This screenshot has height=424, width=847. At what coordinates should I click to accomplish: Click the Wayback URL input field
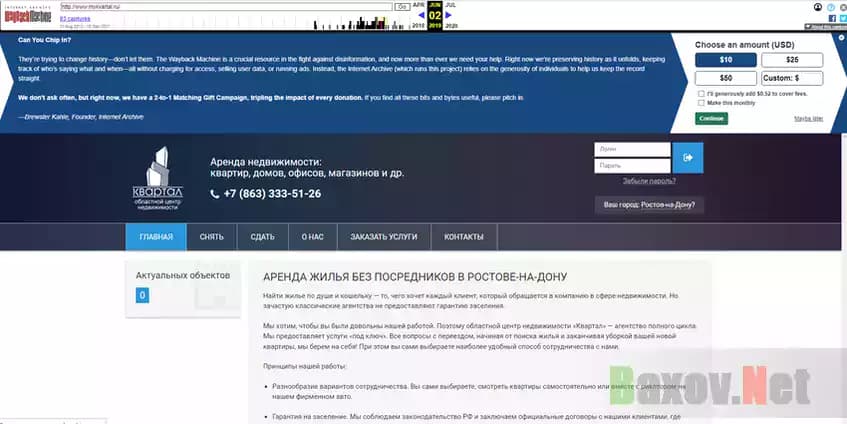[226, 7]
